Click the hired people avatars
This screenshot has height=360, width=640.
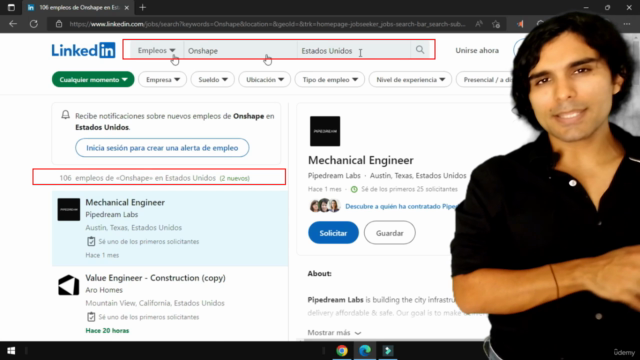coord(324,205)
